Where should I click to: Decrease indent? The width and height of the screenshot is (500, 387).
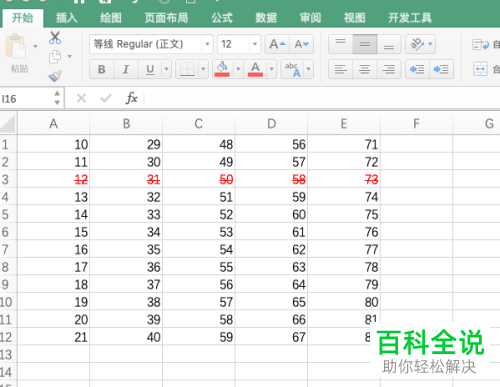click(x=417, y=69)
